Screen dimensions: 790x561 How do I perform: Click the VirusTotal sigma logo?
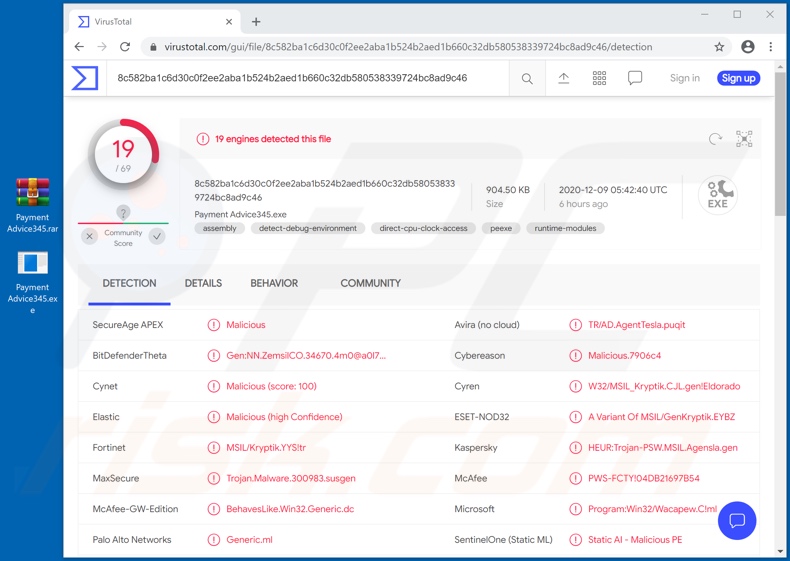coord(85,78)
